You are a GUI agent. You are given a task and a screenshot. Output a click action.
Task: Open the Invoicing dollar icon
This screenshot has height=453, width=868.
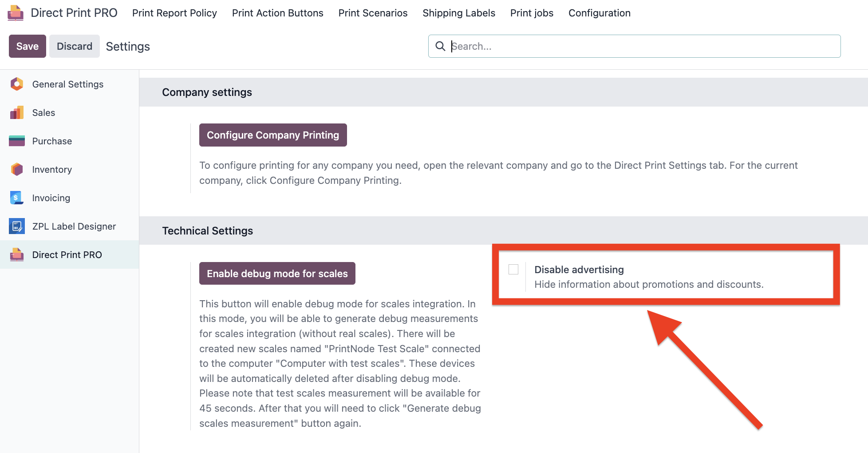17,198
